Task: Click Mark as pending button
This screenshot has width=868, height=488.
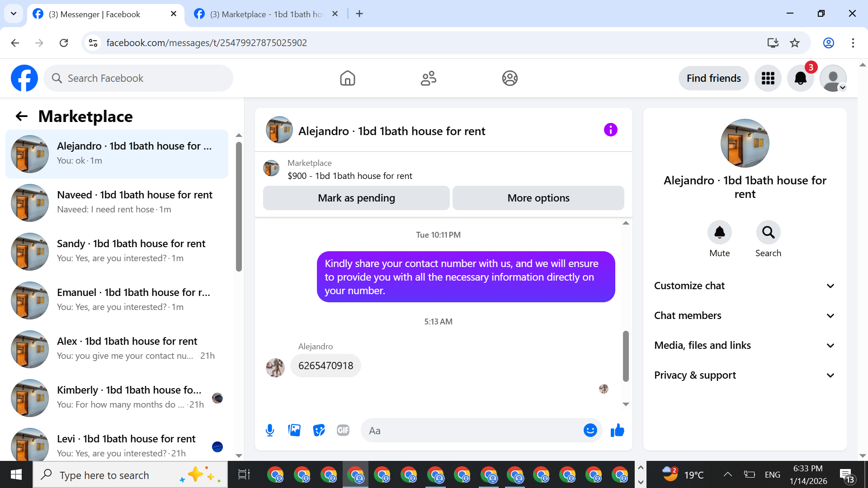Action: [x=356, y=198]
